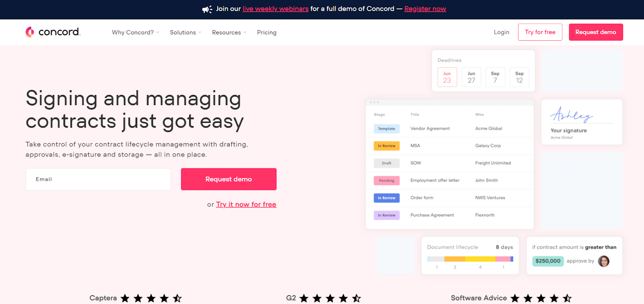Click Request demo in the header
This screenshot has width=644, height=304.
click(x=596, y=32)
